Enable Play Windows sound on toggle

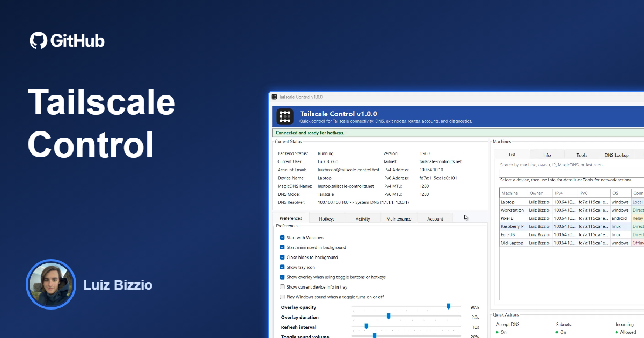(282, 297)
